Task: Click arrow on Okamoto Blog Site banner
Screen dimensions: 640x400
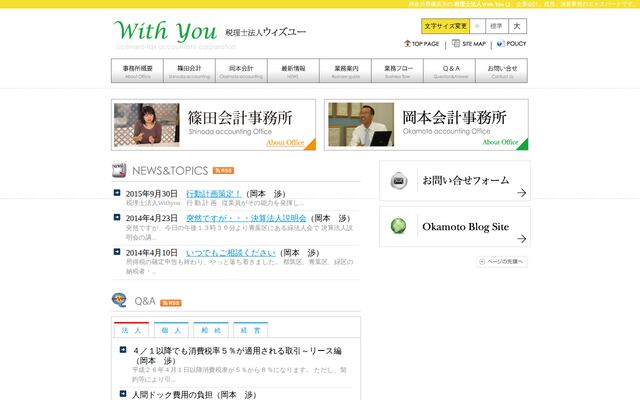Action: coord(522,239)
